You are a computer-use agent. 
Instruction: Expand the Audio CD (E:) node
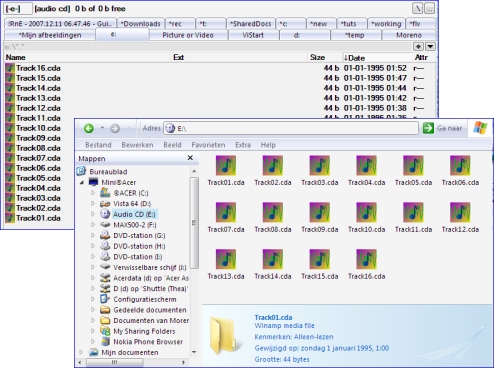pyautogui.click(x=93, y=214)
